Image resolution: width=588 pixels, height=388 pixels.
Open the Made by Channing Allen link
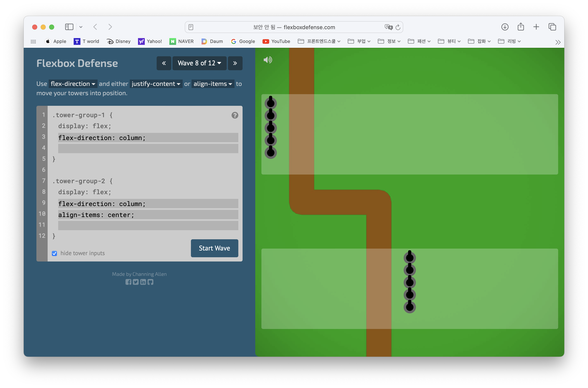click(139, 274)
